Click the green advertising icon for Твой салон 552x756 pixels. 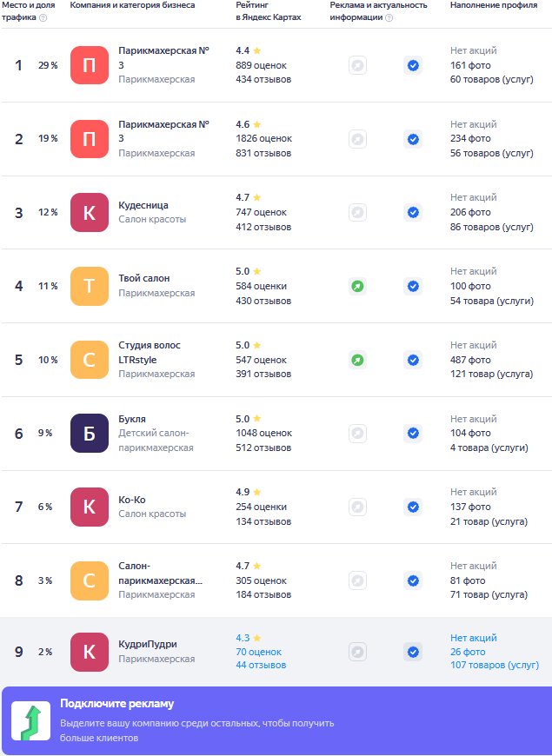pyautogui.click(x=357, y=286)
